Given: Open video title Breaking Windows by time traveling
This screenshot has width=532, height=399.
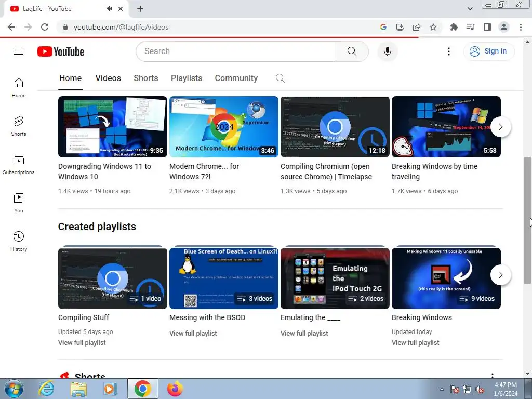Looking at the screenshot, I should click(x=435, y=171).
